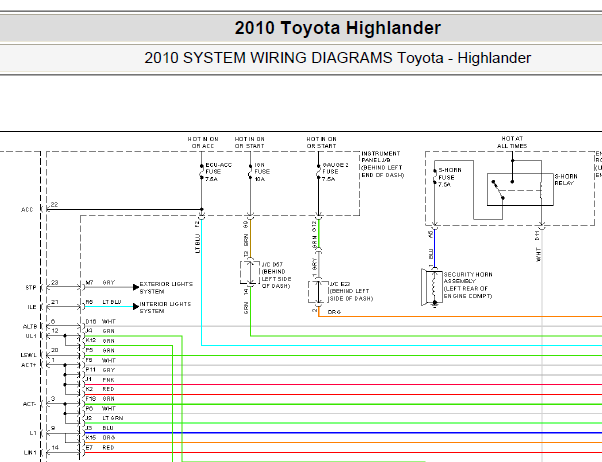
Task: Click the arrow pointing to Interior Lights System
Action: point(136,306)
